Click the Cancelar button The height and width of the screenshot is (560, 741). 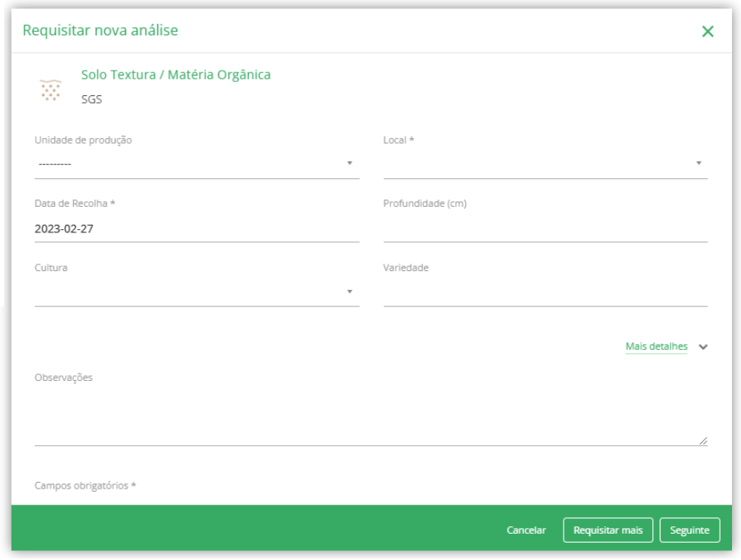point(526,530)
